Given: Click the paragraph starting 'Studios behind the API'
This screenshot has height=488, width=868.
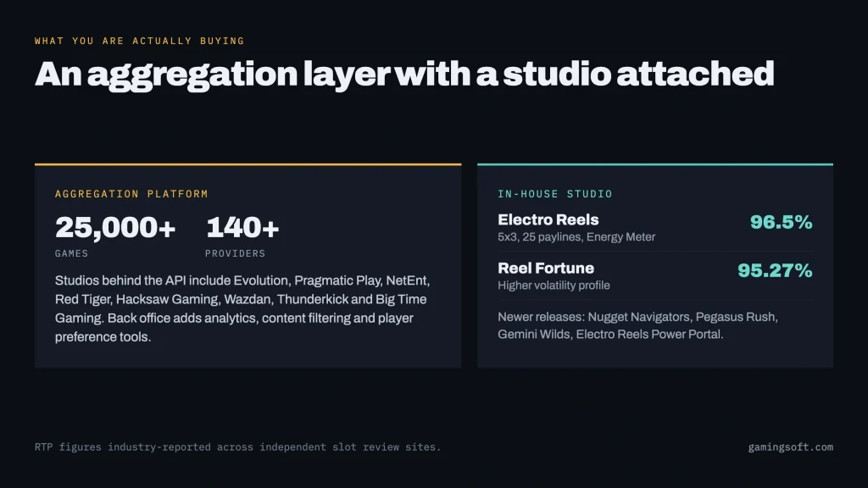Looking at the screenshot, I should click(x=242, y=308).
